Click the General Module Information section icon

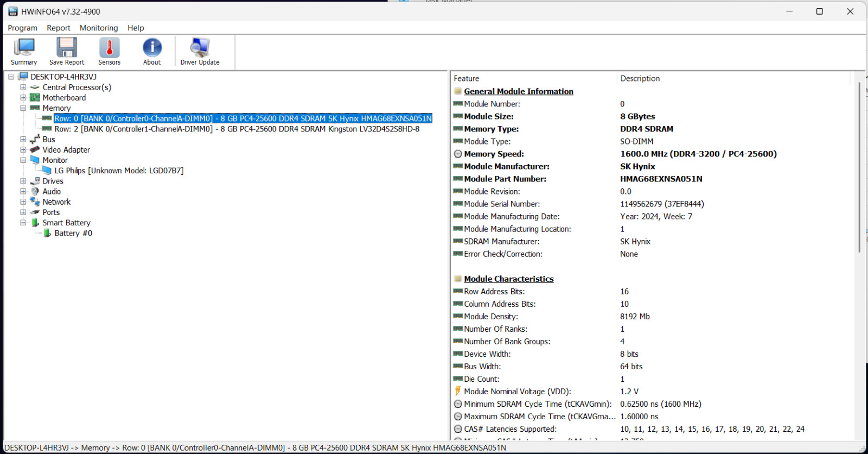[458, 91]
